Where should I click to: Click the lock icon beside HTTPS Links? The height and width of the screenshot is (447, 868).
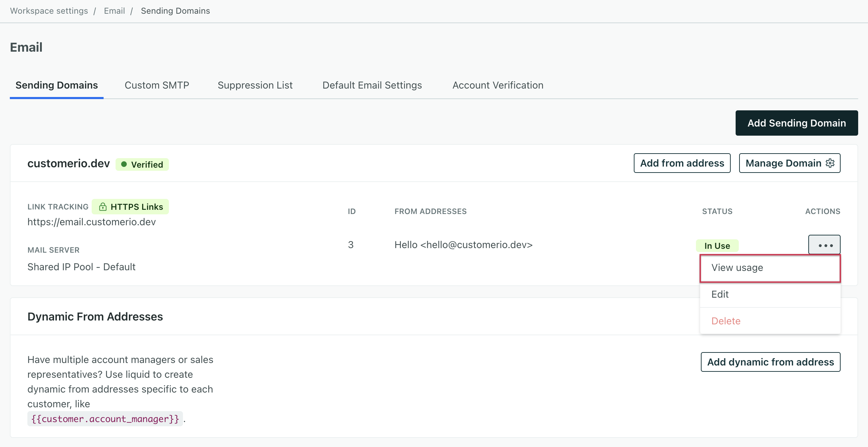tap(103, 207)
